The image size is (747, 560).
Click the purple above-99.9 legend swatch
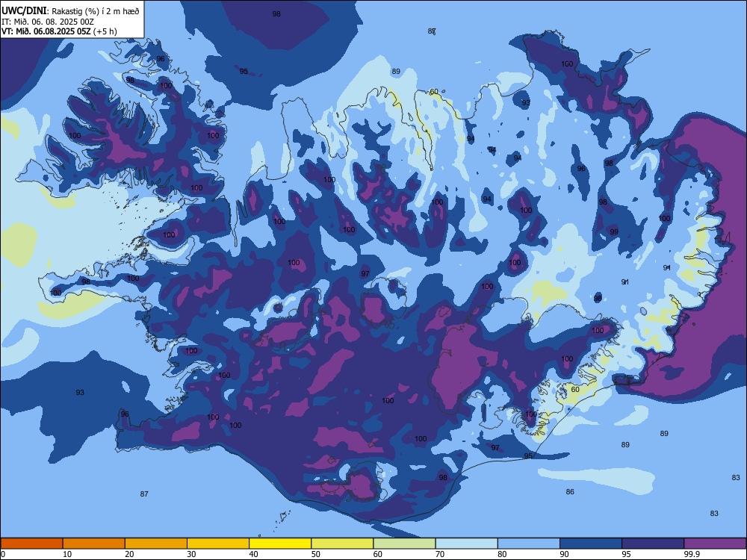[715, 544]
